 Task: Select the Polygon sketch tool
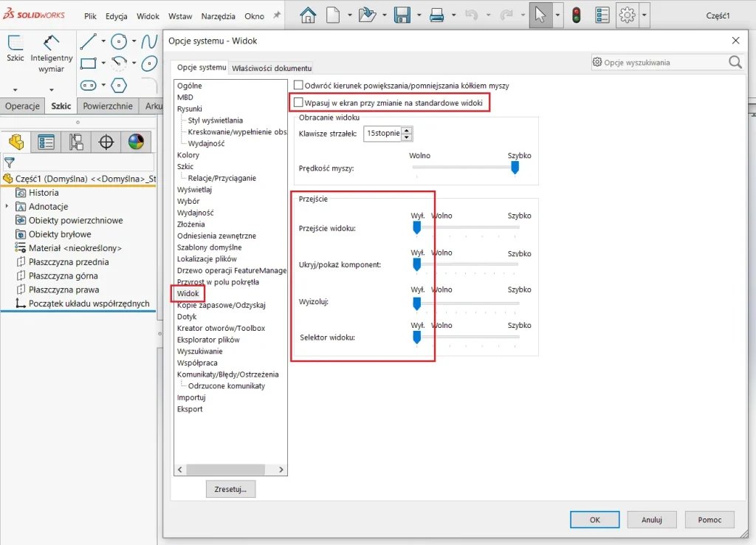tap(119, 86)
